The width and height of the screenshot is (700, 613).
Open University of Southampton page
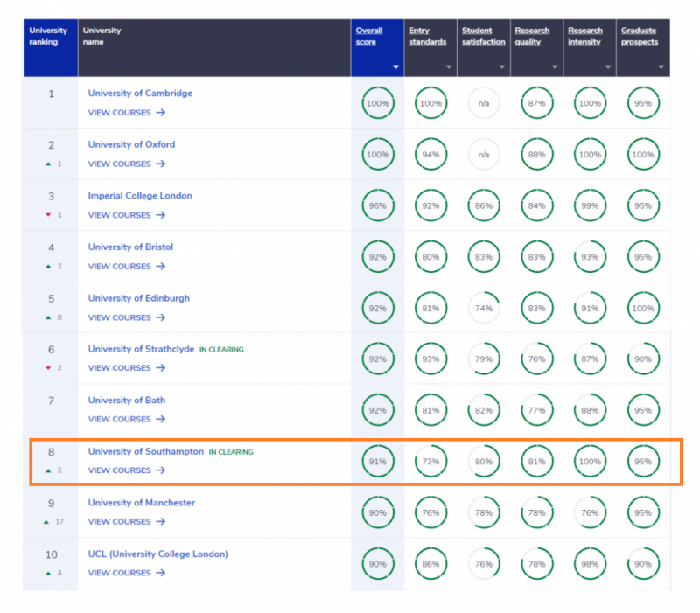[x=145, y=451]
